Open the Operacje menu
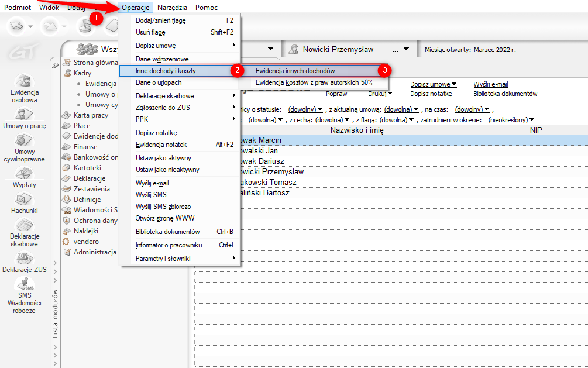This screenshot has height=368, width=588. 135,8
